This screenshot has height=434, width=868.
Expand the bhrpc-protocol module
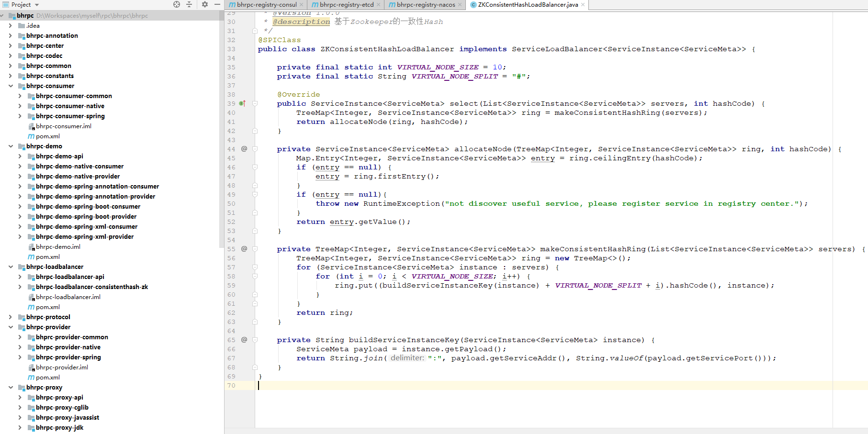[11, 317]
